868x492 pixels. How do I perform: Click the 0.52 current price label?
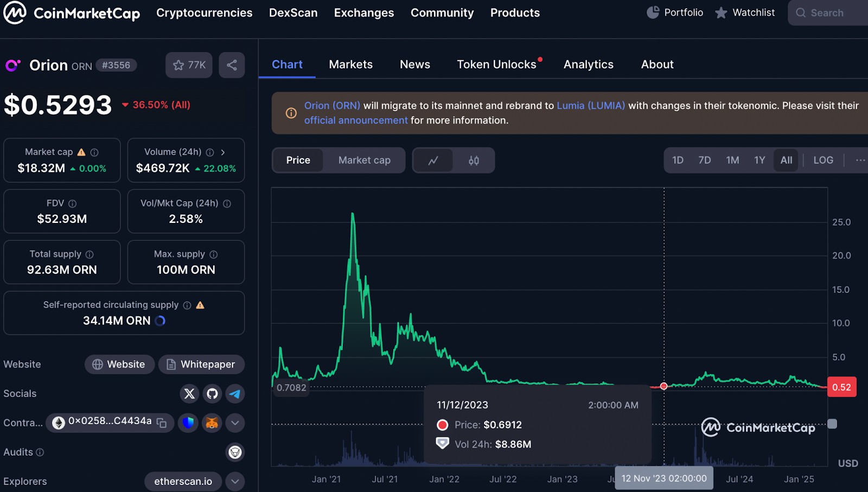(842, 387)
